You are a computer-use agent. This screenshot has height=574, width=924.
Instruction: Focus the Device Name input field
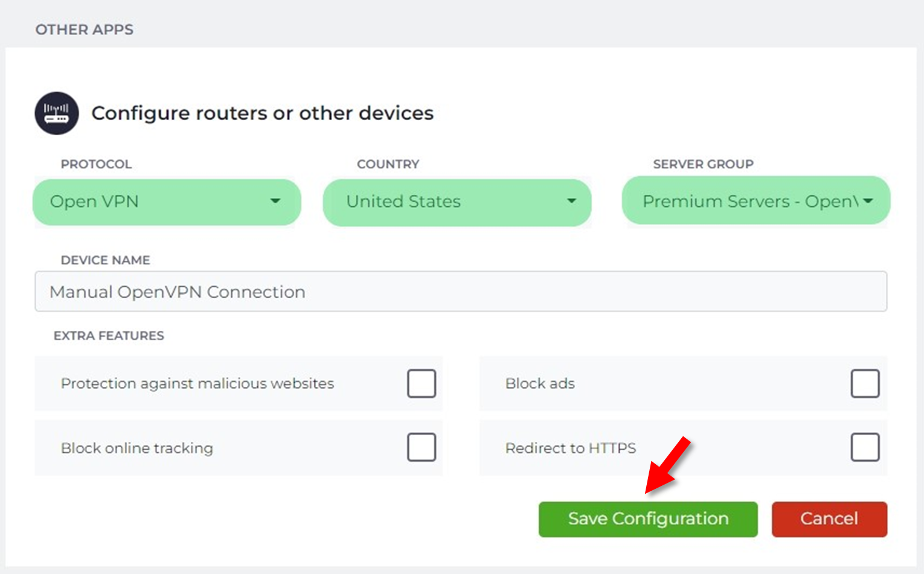pos(461,292)
